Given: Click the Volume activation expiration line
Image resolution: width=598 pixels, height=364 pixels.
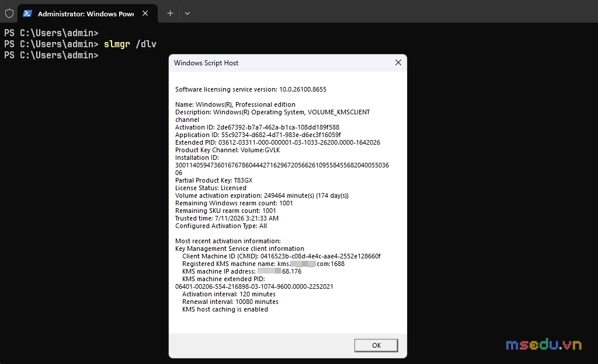Looking at the screenshot, I should click(x=262, y=195).
